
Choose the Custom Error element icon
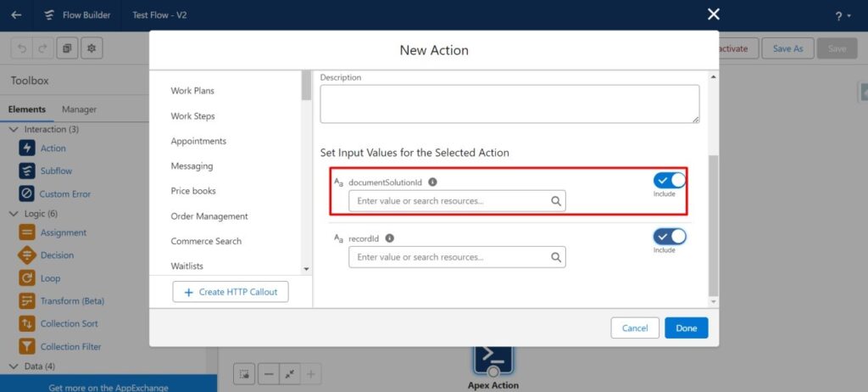(x=26, y=193)
